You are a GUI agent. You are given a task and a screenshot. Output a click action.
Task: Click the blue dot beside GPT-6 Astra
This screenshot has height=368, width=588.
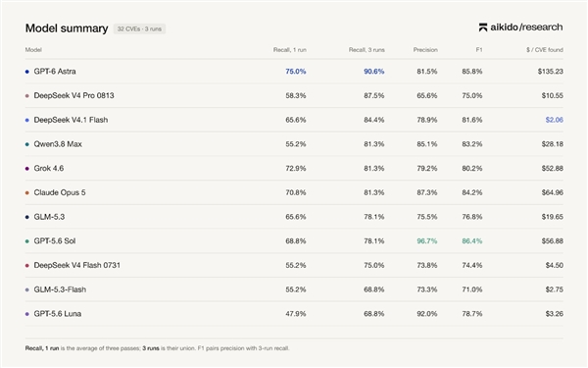27,72
